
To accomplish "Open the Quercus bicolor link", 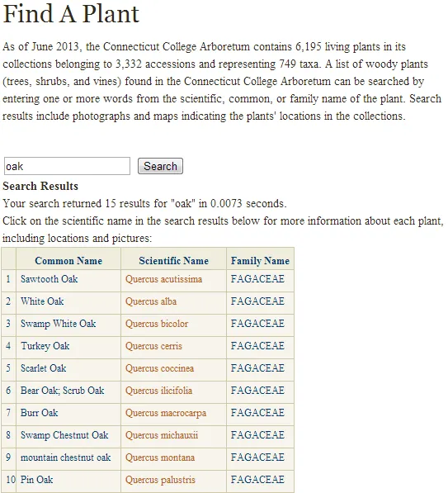I will 157,324.
